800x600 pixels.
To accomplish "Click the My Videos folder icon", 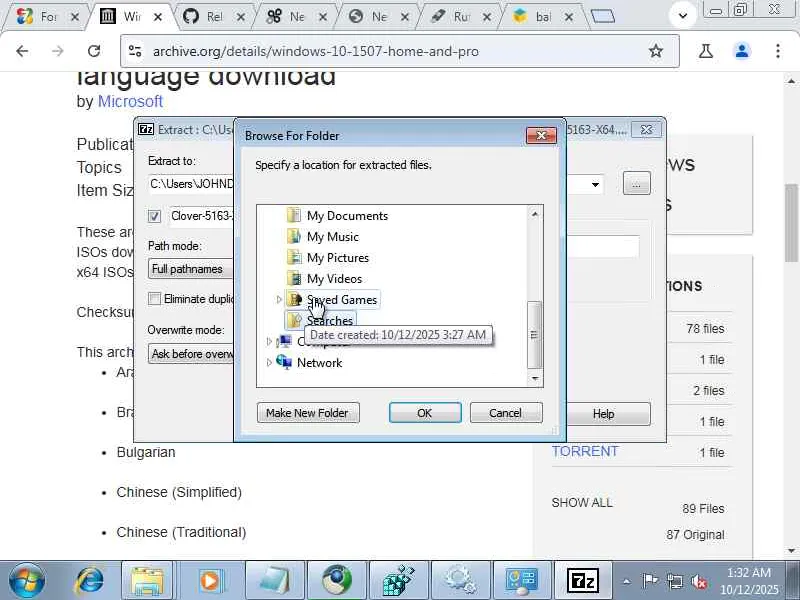I will (x=294, y=278).
